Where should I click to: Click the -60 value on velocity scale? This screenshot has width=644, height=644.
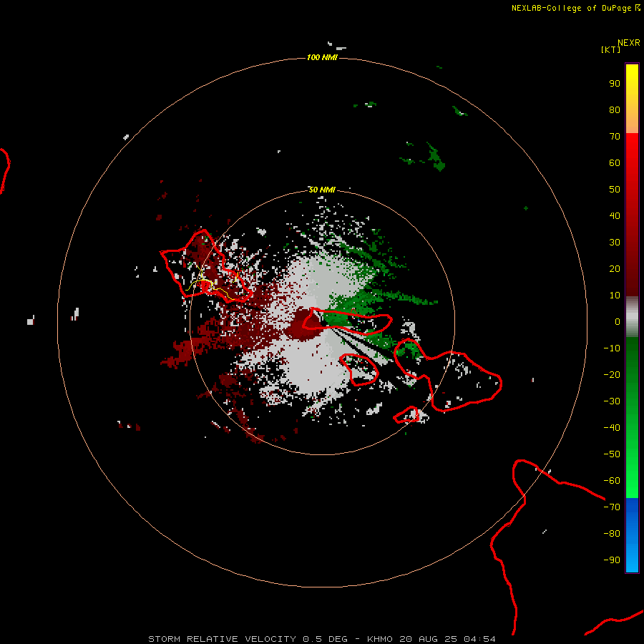click(612, 481)
